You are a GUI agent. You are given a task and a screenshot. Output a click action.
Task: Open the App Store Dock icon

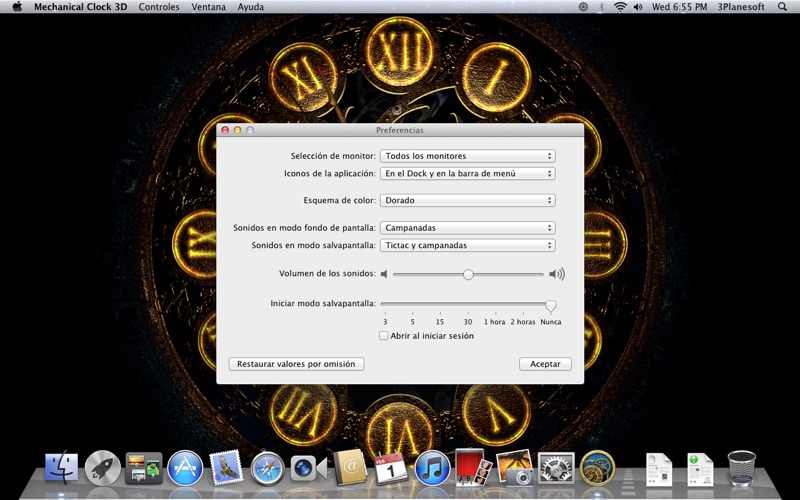point(185,468)
